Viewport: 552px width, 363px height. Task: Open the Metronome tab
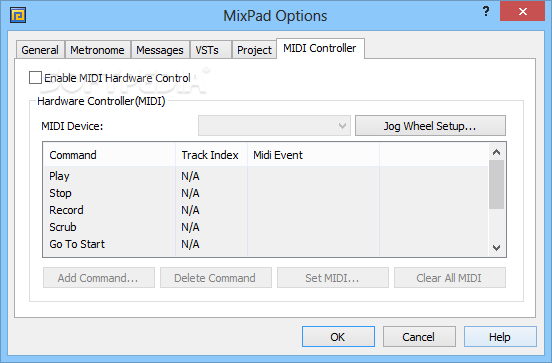pyautogui.click(x=97, y=50)
